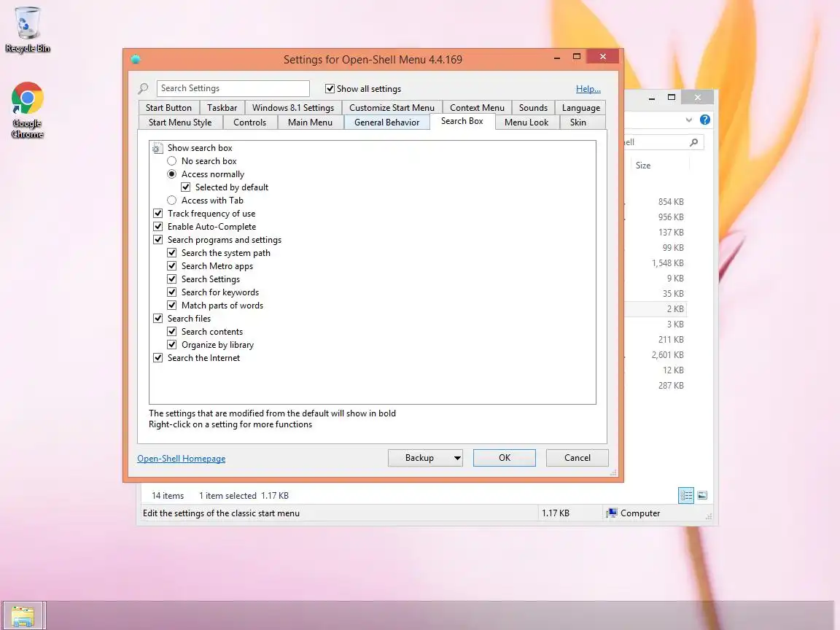
Task: Switch to the Sounds tab
Action: pos(533,108)
